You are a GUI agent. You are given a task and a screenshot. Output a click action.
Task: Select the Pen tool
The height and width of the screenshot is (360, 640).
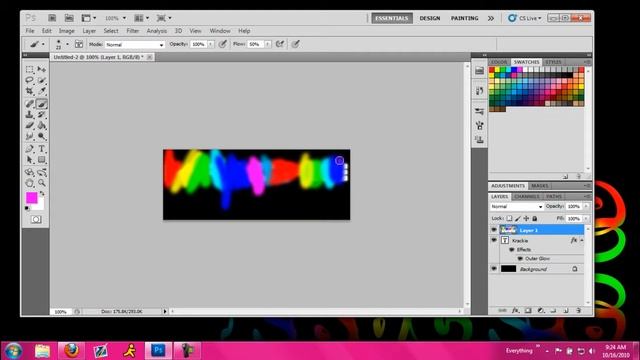coord(29,149)
